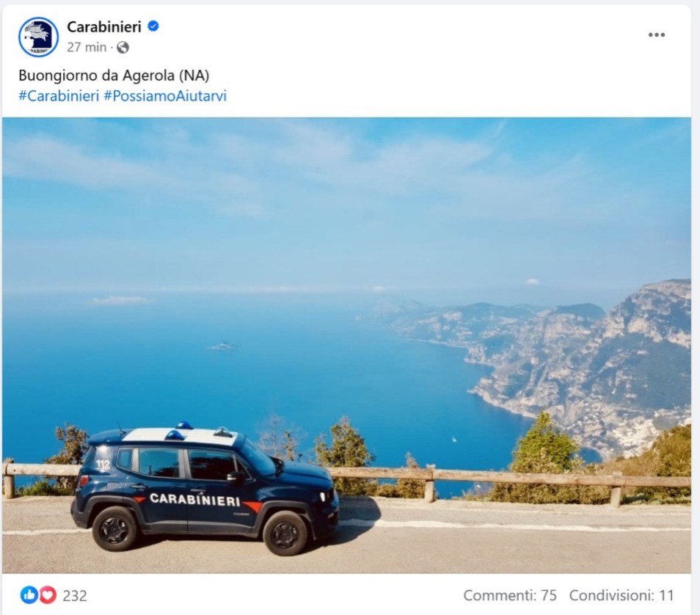Click the Carabinieri page name

[x=104, y=27]
